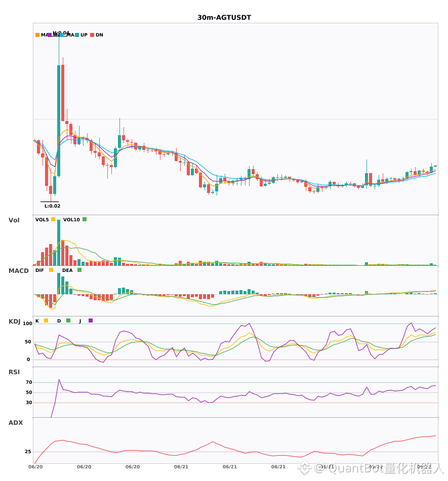Click the ADX axis value 25

(x=28, y=452)
